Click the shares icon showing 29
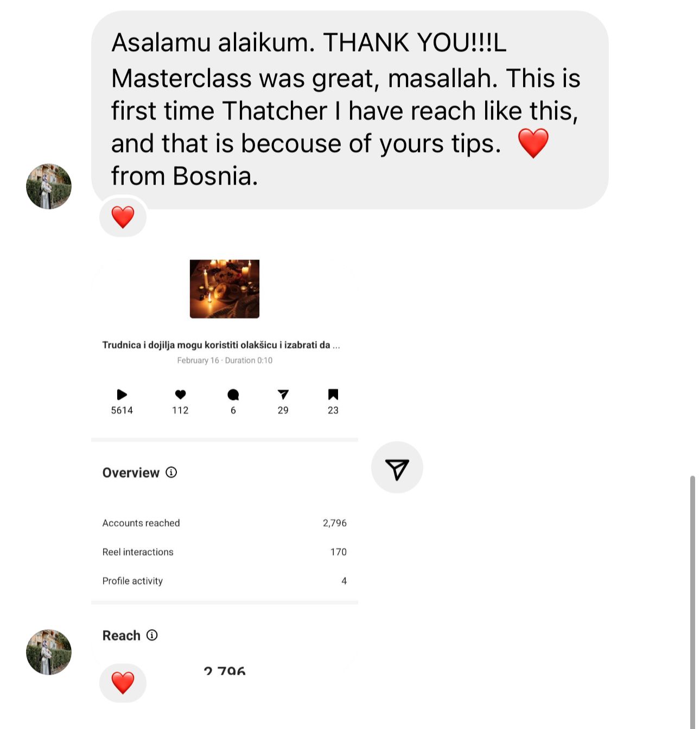The height and width of the screenshot is (729, 700). tap(283, 395)
